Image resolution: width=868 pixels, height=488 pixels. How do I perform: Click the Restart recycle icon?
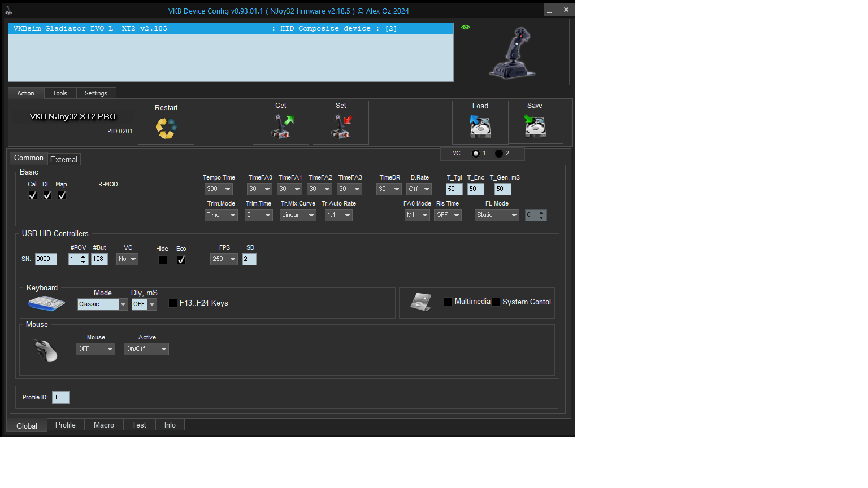(x=166, y=128)
